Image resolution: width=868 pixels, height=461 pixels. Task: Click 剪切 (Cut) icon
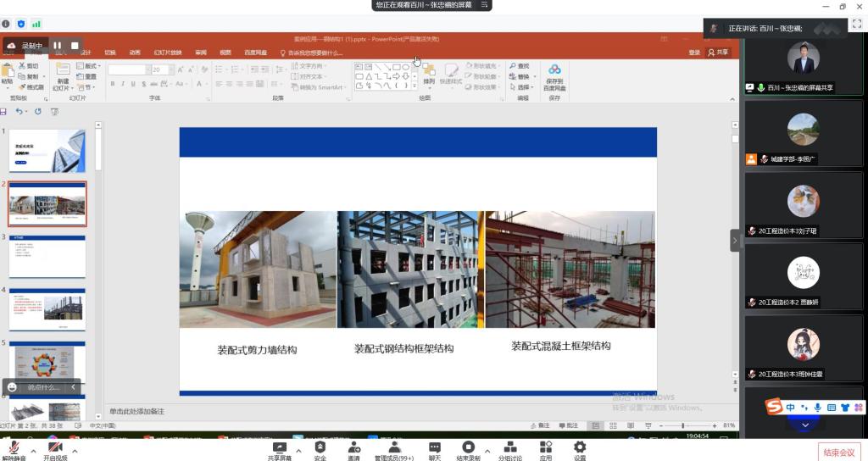point(28,66)
